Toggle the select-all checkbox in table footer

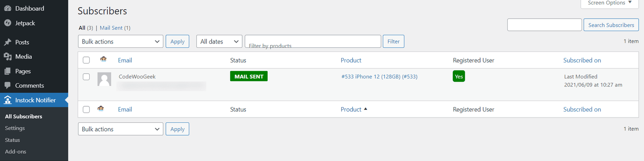(x=86, y=109)
